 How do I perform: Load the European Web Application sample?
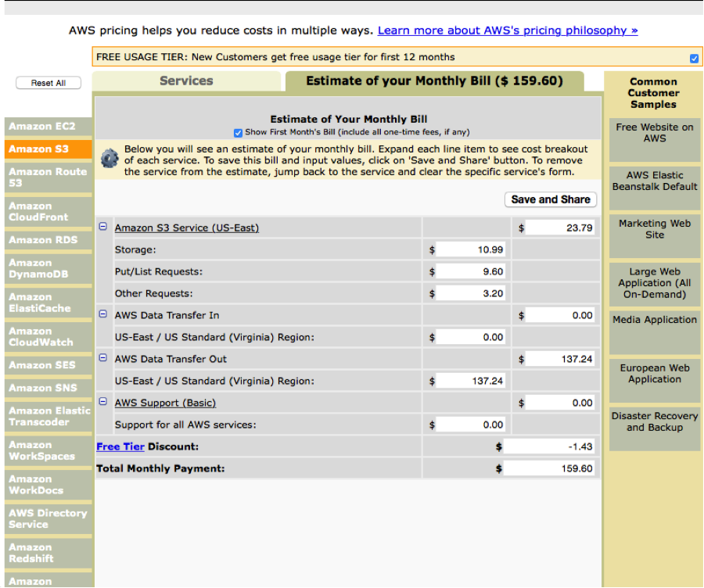(654, 380)
